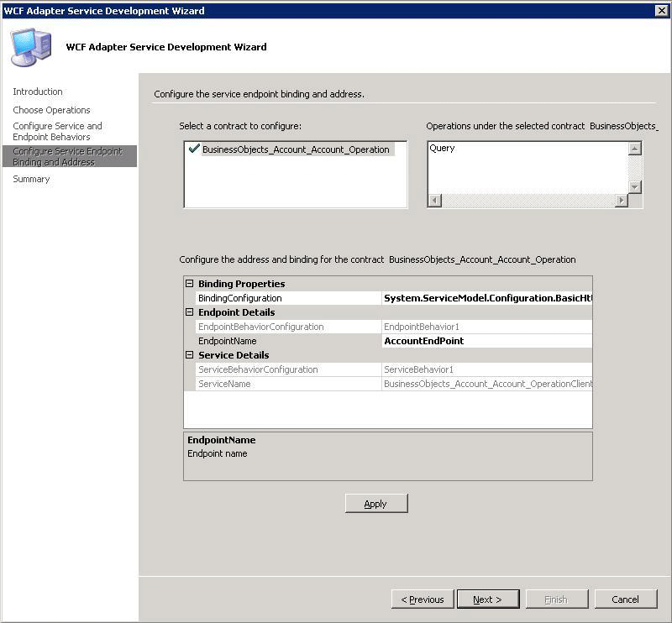Select the EndpointName property label
Viewport: 672px width, 623px height.
click(227, 341)
